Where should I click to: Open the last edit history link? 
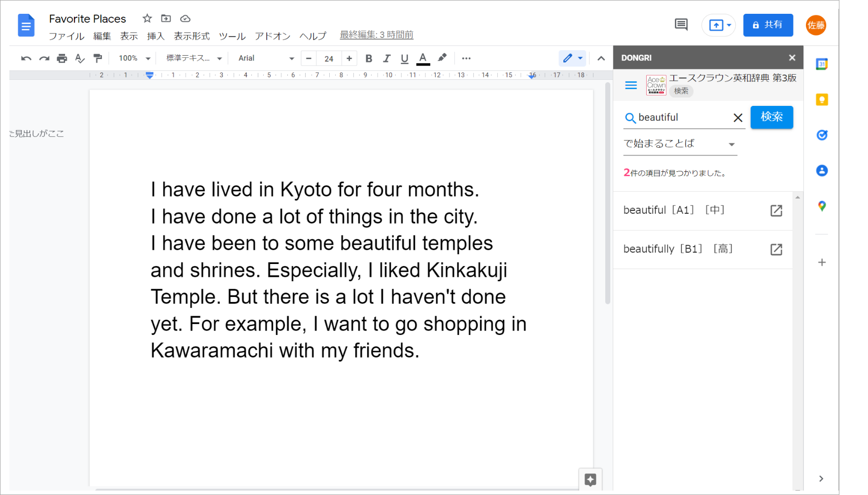pyautogui.click(x=377, y=35)
